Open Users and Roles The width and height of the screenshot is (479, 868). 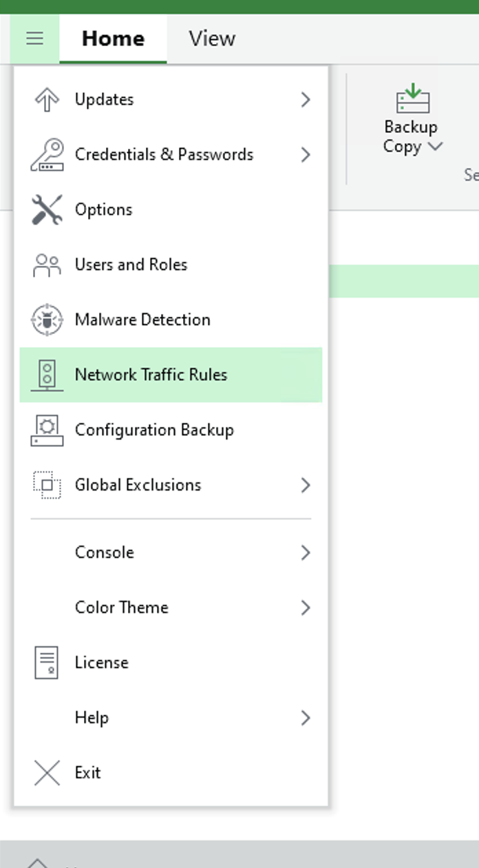click(x=171, y=265)
